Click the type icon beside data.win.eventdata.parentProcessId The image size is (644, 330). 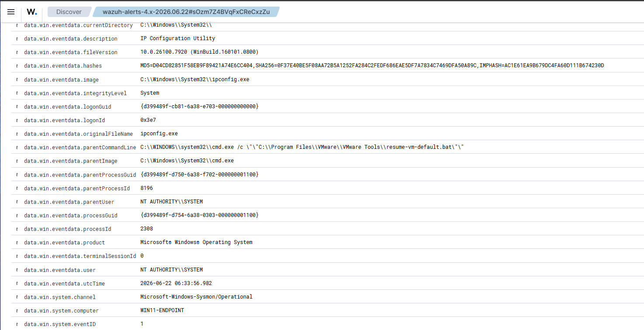coord(17,189)
